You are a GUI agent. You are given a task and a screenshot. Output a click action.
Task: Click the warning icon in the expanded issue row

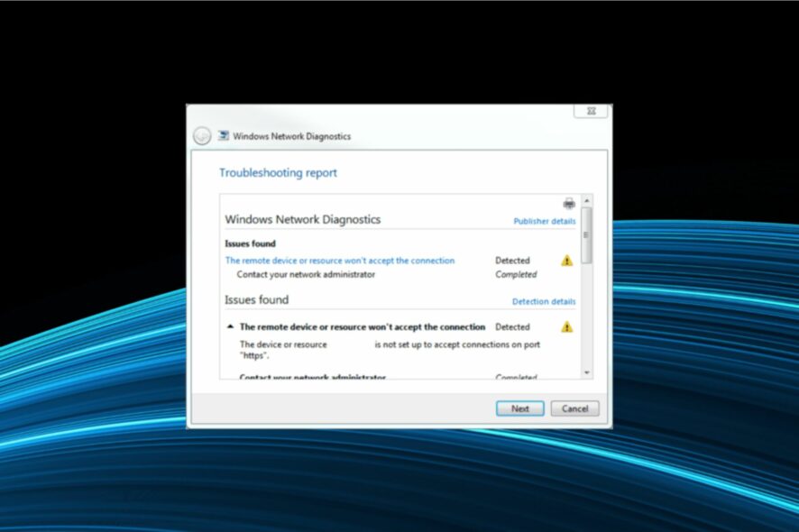pyautogui.click(x=566, y=326)
